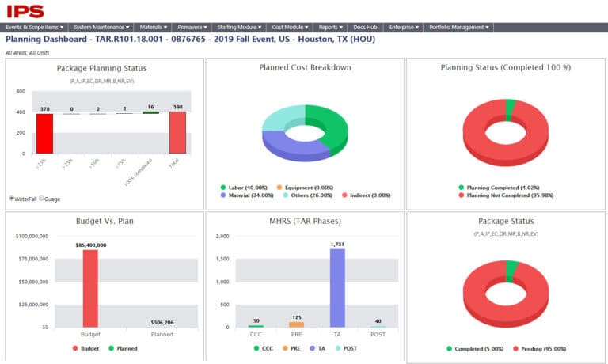This screenshot has width=608, height=364.
Task: Click the red <25% bar showing 378
Action: (x=44, y=134)
